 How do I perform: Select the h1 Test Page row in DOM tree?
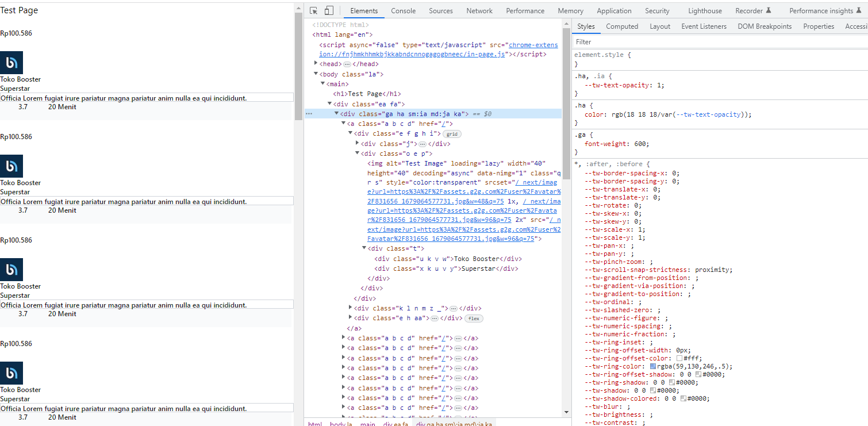tap(367, 94)
